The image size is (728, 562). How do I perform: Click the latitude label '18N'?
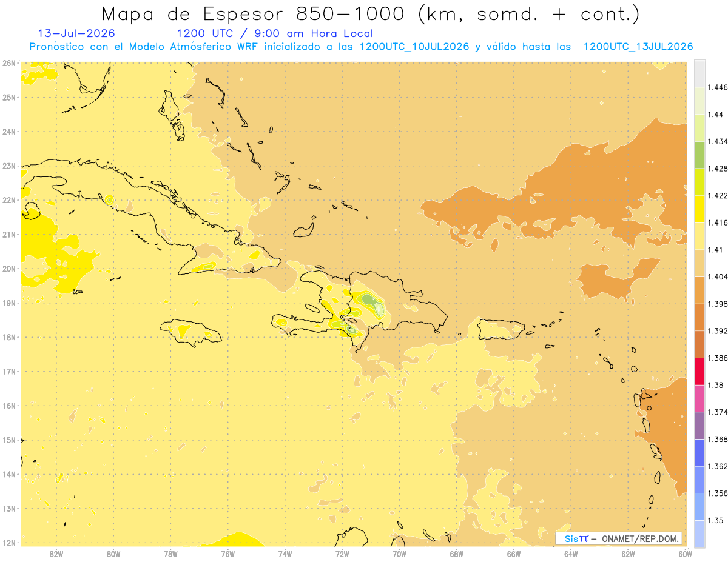(x=9, y=337)
